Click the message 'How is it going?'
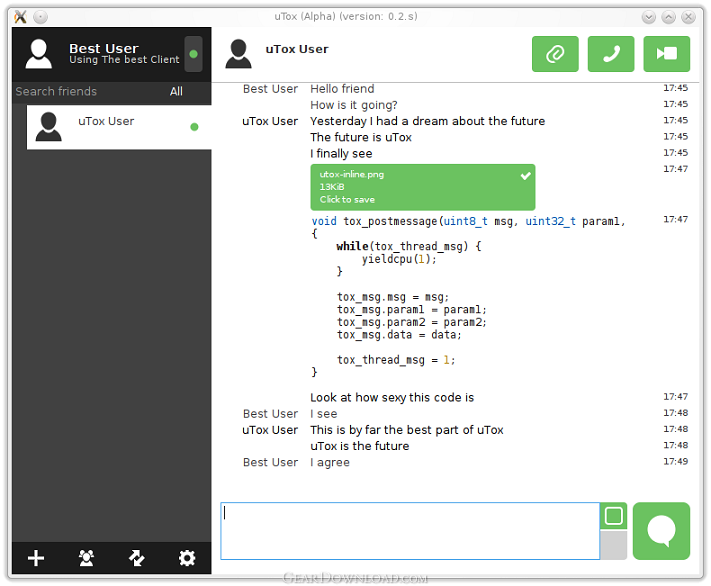 (354, 105)
